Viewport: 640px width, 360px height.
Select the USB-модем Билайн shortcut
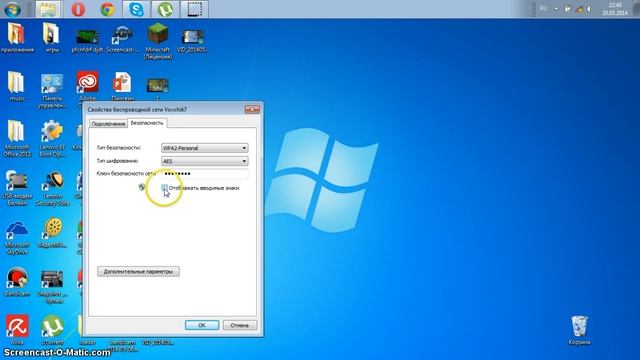17,187
